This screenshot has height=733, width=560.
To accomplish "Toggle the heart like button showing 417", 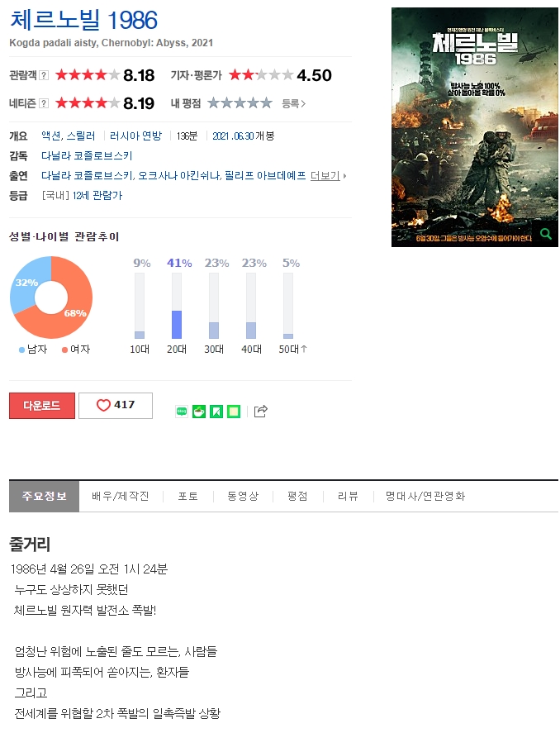I will 116,405.
